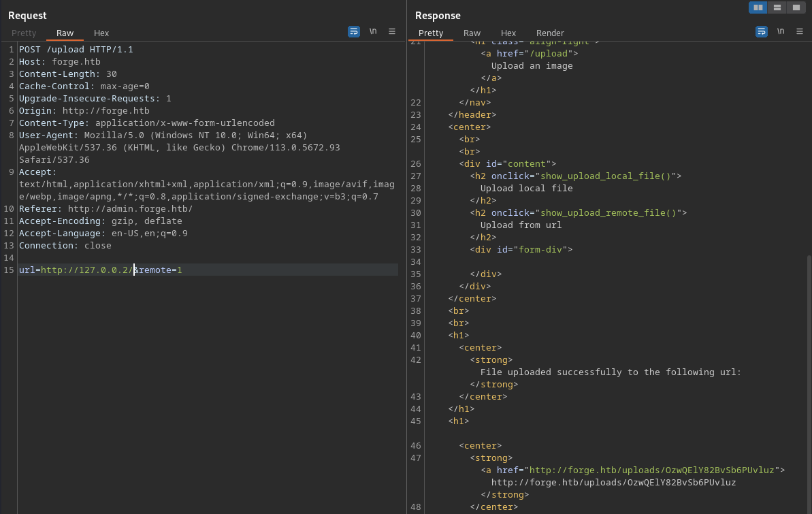The width and height of the screenshot is (812, 514).
Task: Click the 'Request' panel heading
Action: [27, 16]
